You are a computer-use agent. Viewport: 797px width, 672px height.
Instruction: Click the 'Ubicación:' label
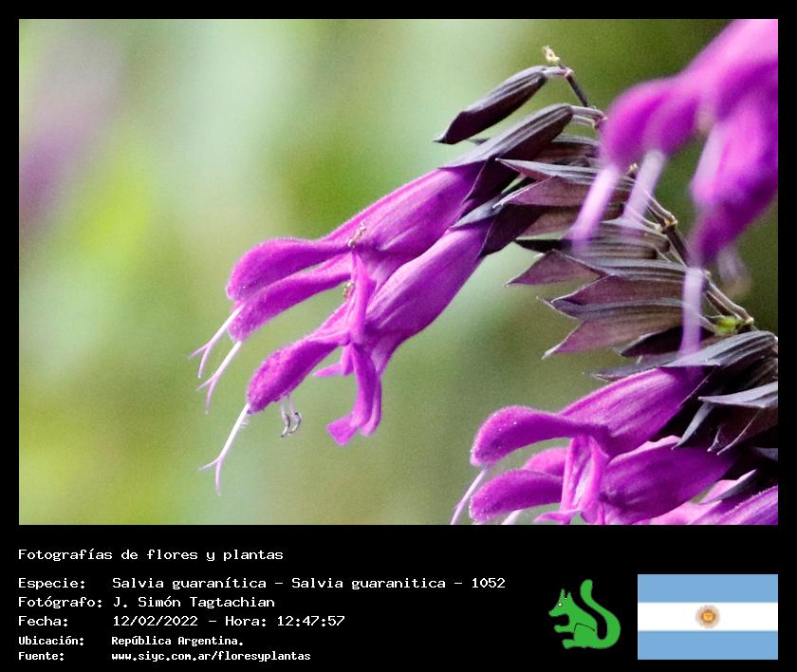[x=51, y=641]
